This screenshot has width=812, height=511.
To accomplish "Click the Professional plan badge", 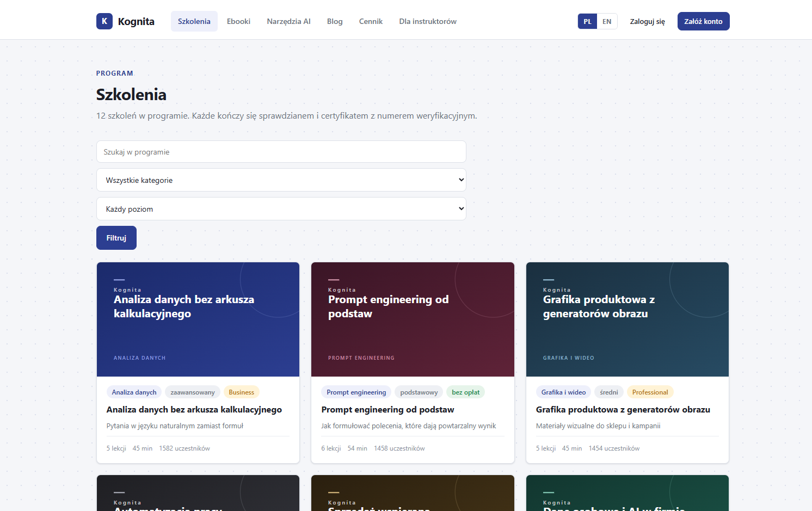I will tap(650, 392).
